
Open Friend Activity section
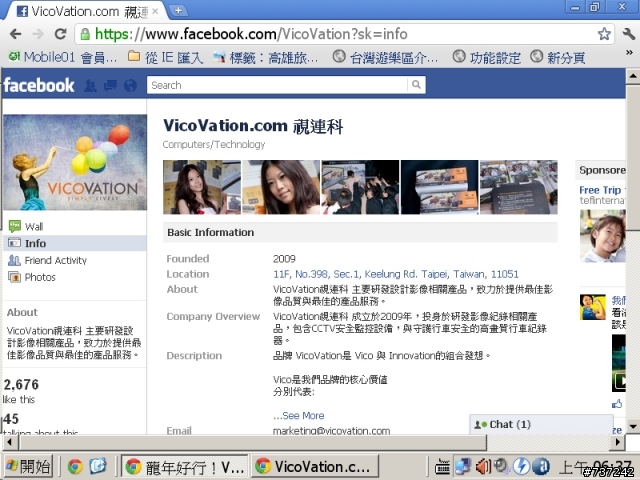pyautogui.click(x=47, y=260)
